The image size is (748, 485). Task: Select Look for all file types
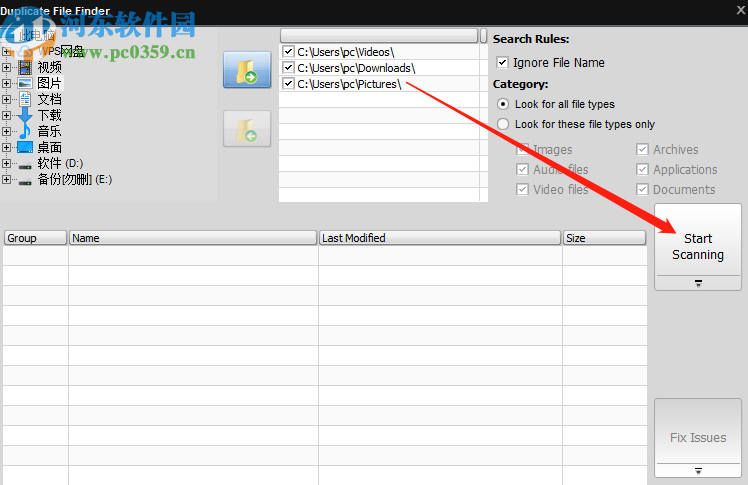click(503, 104)
